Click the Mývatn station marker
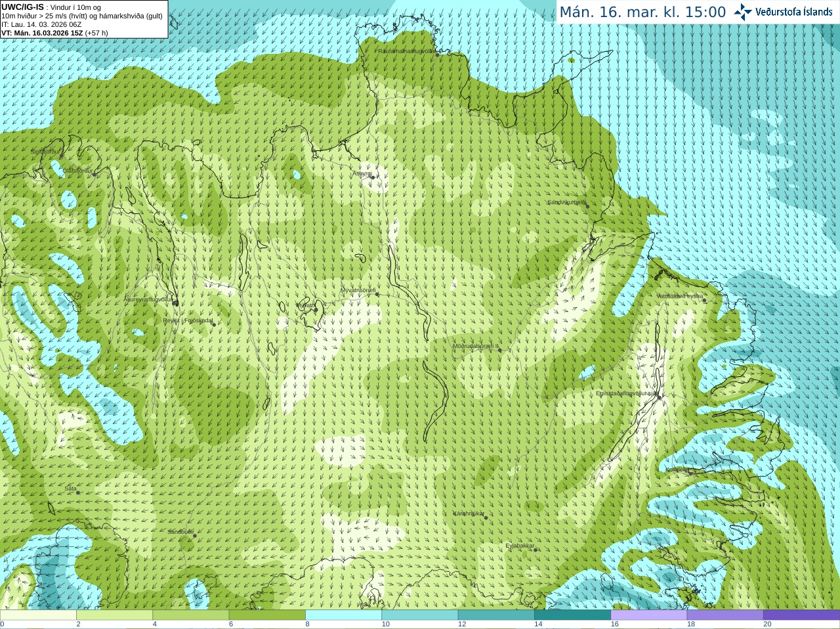This screenshot has width=840, height=629. (x=316, y=309)
